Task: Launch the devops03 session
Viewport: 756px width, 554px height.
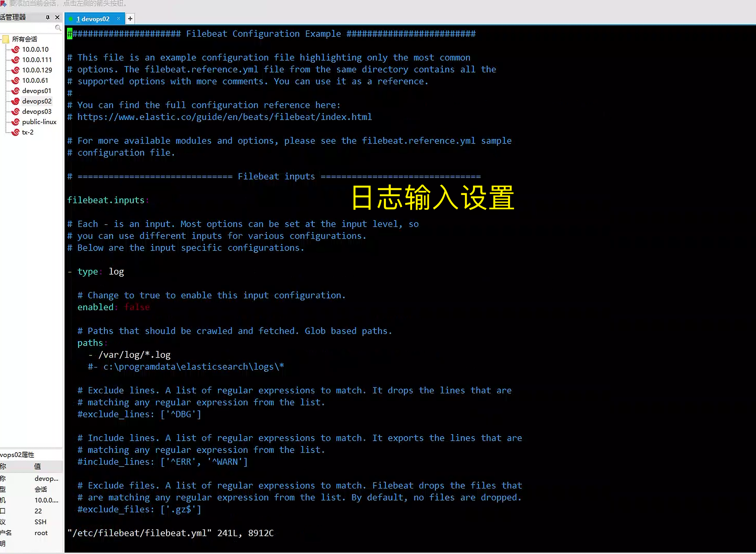Action: (x=36, y=111)
